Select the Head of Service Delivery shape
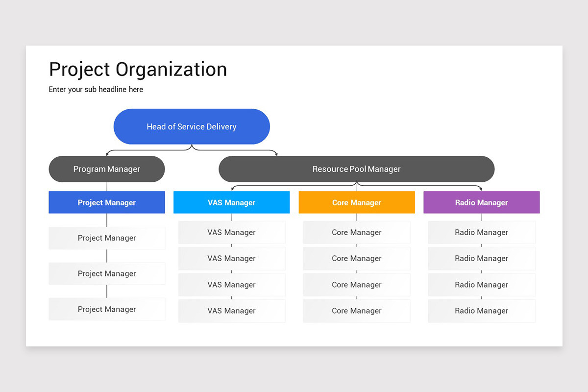588x392 pixels. point(192,126)
